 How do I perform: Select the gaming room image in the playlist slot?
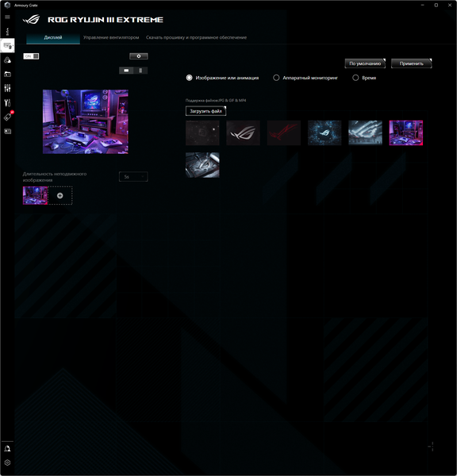(x=35, y=195)
